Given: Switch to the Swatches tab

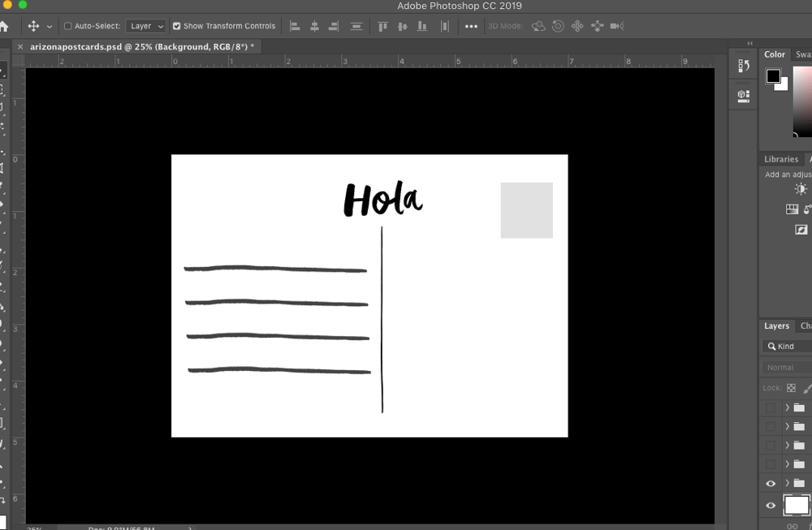Looking at the screenshot, I should [x=803, y=54].
